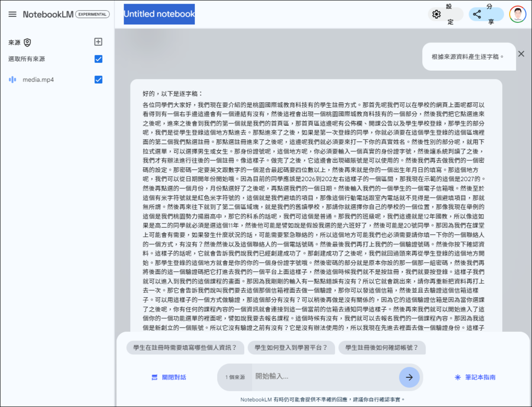The width and height of the screenshot is (532, 407).
Task: Click the 好的，以下是逐字稿 response line
Action: click(172, 94)
